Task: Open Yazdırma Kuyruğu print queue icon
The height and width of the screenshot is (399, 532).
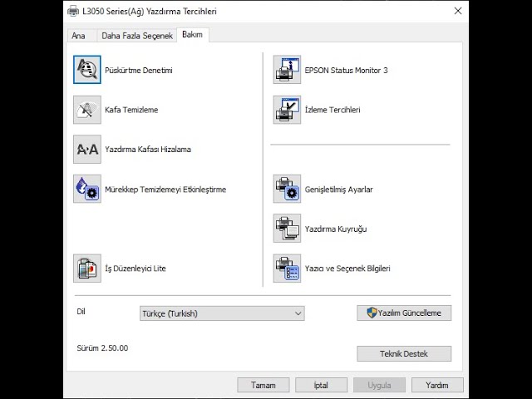Action: [x=287, y=229]
